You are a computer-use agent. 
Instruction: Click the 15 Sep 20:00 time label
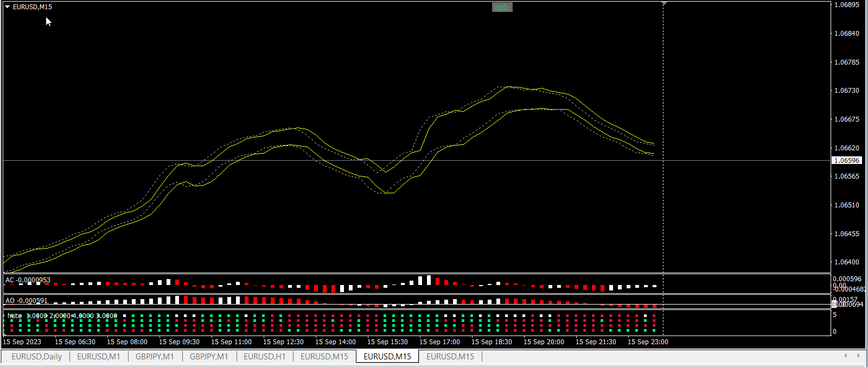point(544,342)
